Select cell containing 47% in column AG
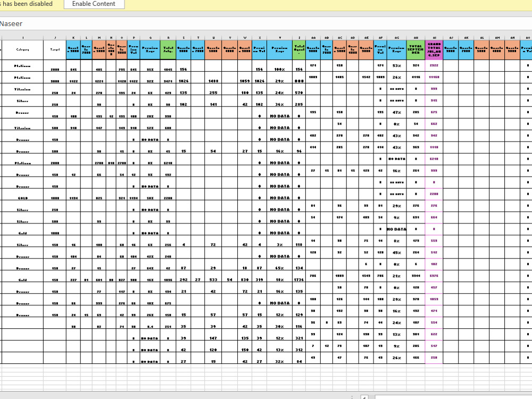The height and width of the screenshot is (399, 532). tap(397, 113)
